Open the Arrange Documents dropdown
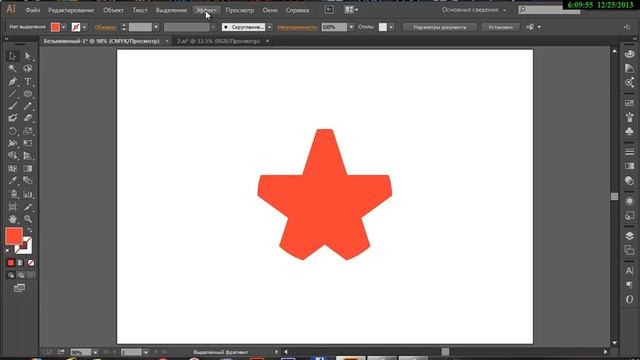 [x=351, y=10]
